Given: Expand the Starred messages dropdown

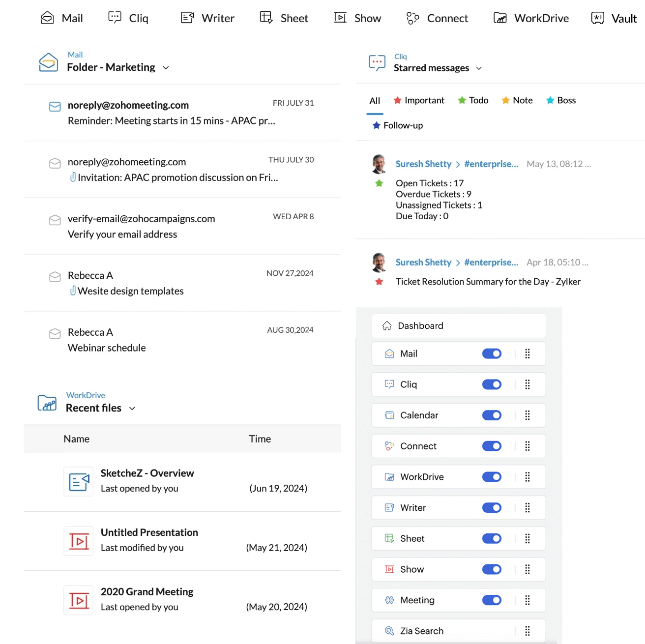Looking at the screenshot, I should [x=479, y=68].
